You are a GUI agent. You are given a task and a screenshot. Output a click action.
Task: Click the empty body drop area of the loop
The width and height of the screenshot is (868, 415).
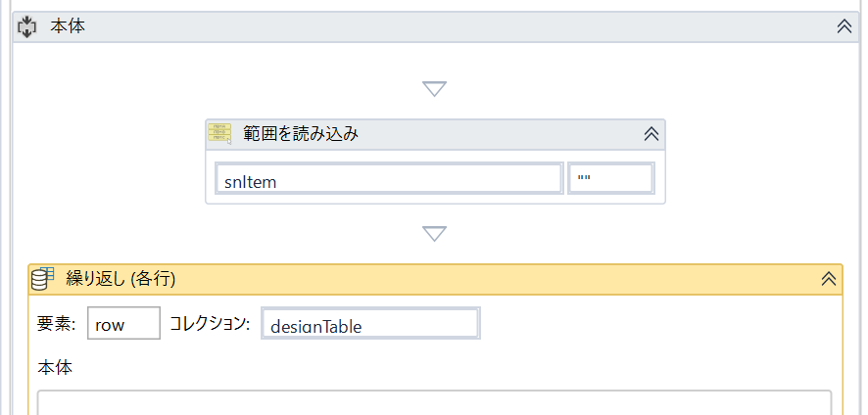[x=434, y=402]
